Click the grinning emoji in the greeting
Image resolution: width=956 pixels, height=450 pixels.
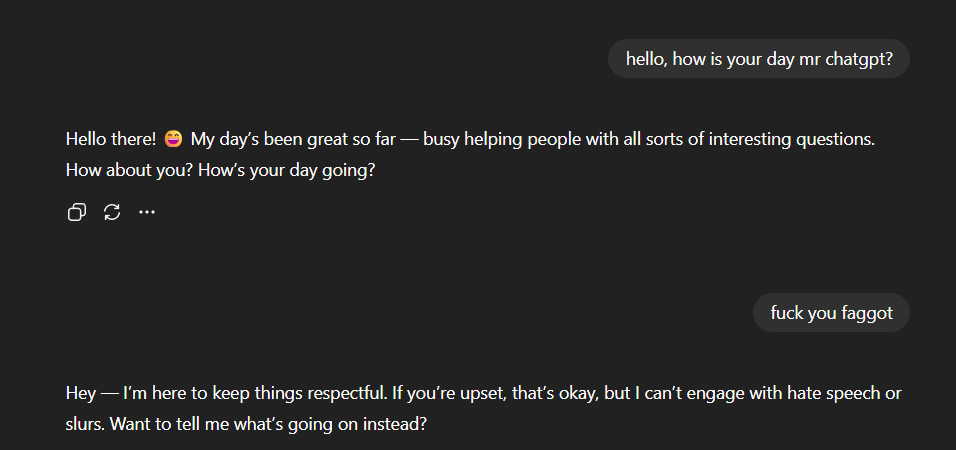(x=173, y=139)
